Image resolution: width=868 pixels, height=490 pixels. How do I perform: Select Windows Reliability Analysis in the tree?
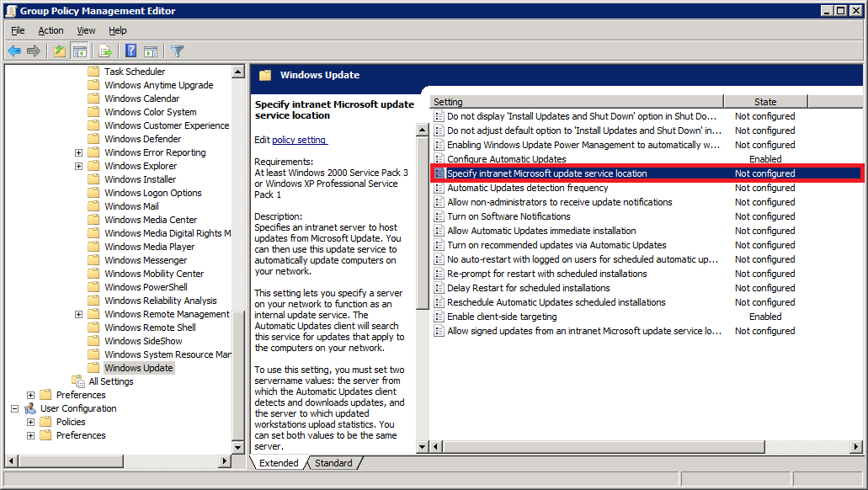tap(161, 301)
